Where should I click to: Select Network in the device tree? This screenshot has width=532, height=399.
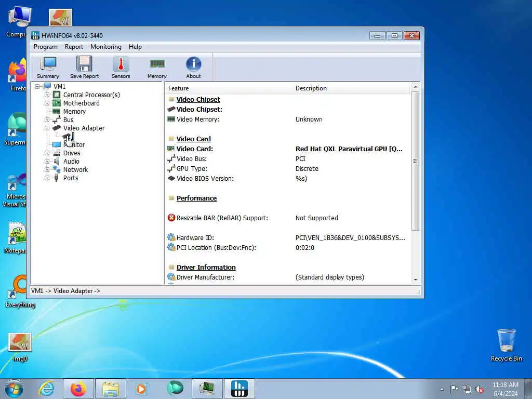75,170
